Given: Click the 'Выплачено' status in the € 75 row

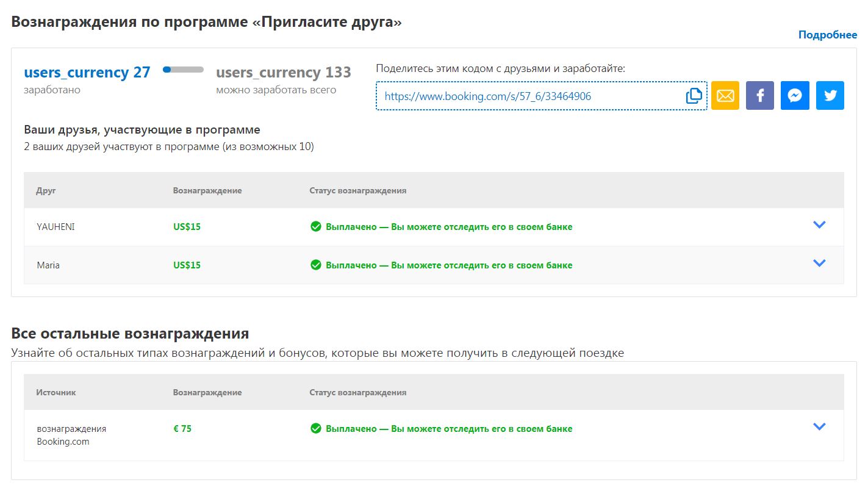Looking at the screenshot, I should coord(449,429).
